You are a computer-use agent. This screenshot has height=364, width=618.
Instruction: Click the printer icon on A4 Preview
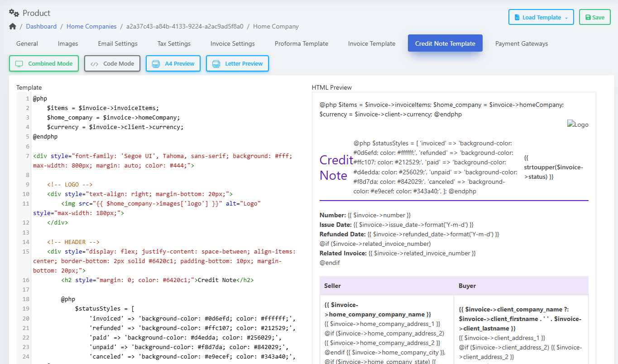tap(156, 64)
